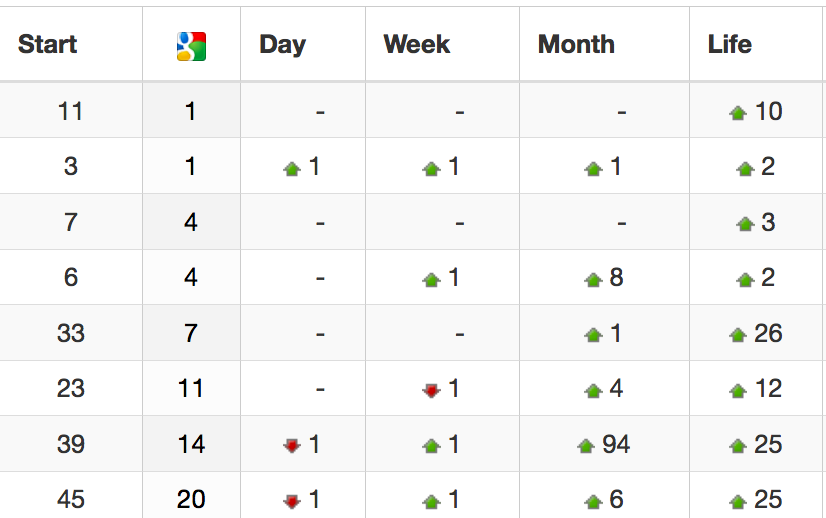Viewport: 826px width, 518px height.
Task: Sort by the Week column header
Action: (417, 44)
